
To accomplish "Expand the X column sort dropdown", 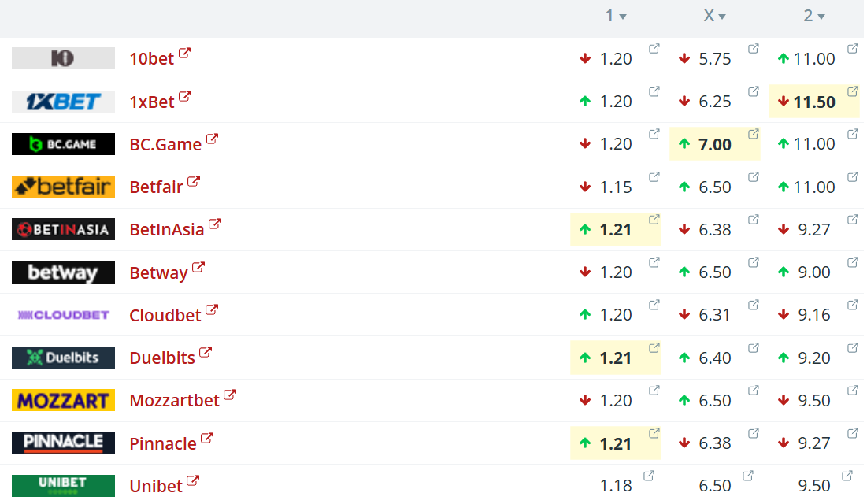I will [722, 17].
